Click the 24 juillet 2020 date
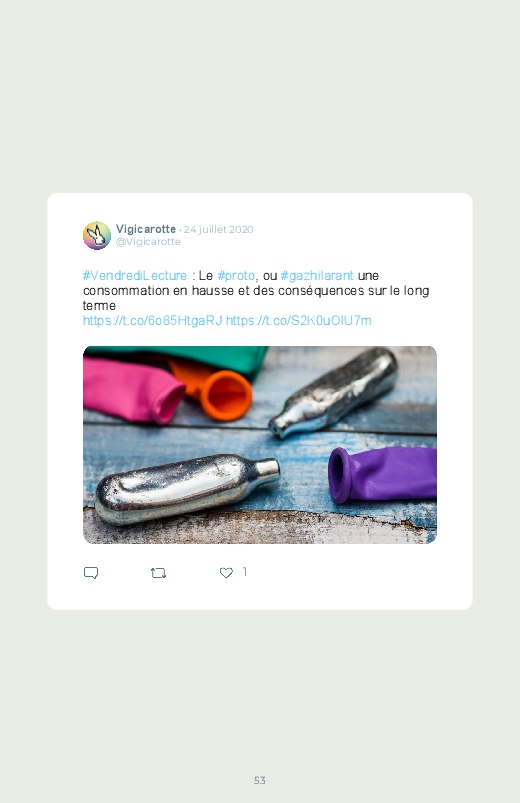 pyautogui.click(x=219, y=229)
